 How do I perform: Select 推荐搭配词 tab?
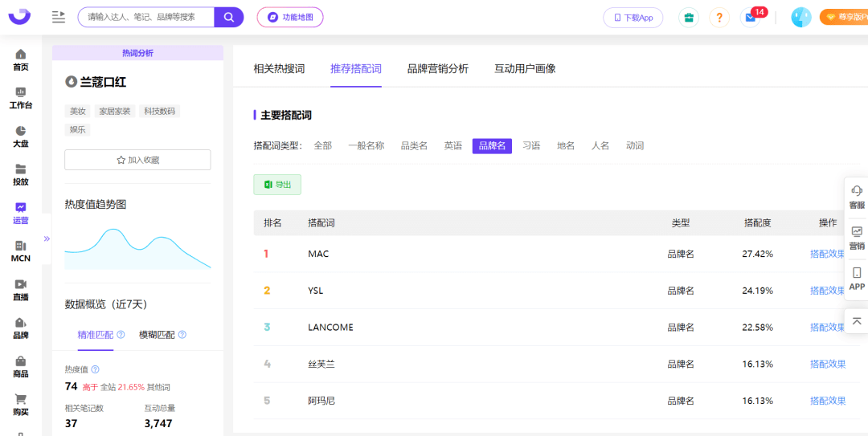point(356,68)
